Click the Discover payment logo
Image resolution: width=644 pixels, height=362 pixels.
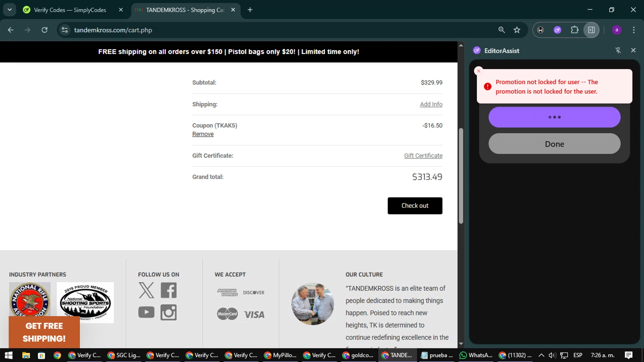point(254,292)
